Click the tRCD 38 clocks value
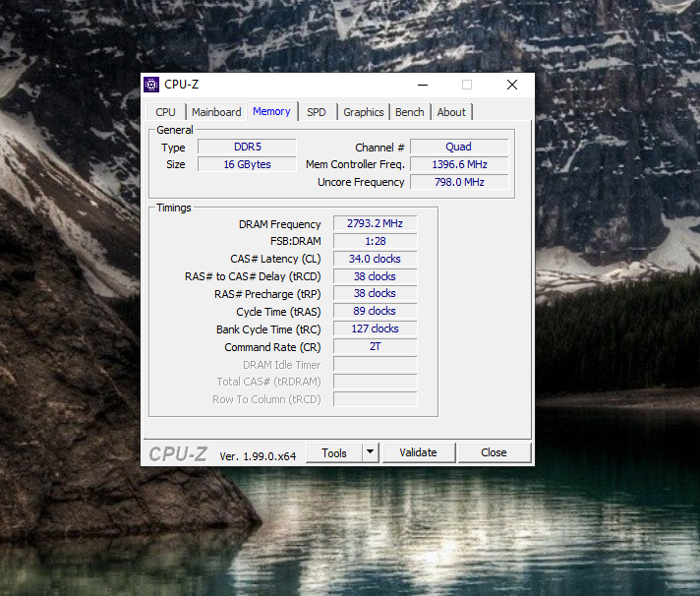Viewport: 700px width, 596px height. 375,276
